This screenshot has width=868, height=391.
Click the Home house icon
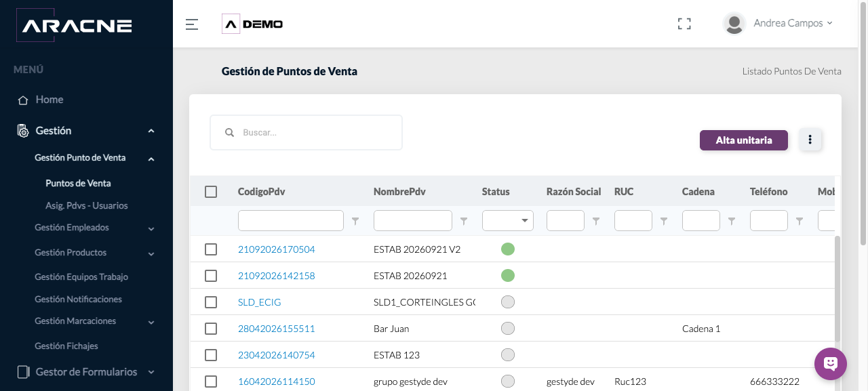23,100
